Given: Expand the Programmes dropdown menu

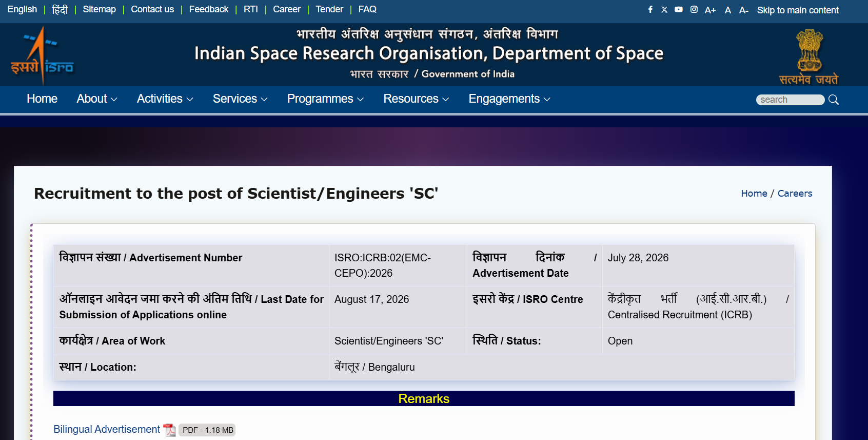Looking at the screenshot, I should coord(326,99).
